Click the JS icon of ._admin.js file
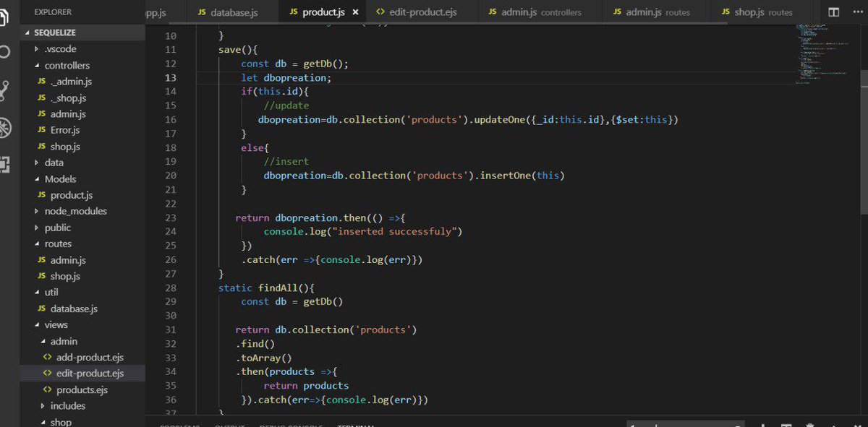This screenshot has width=868, height=427. point(42,82)
